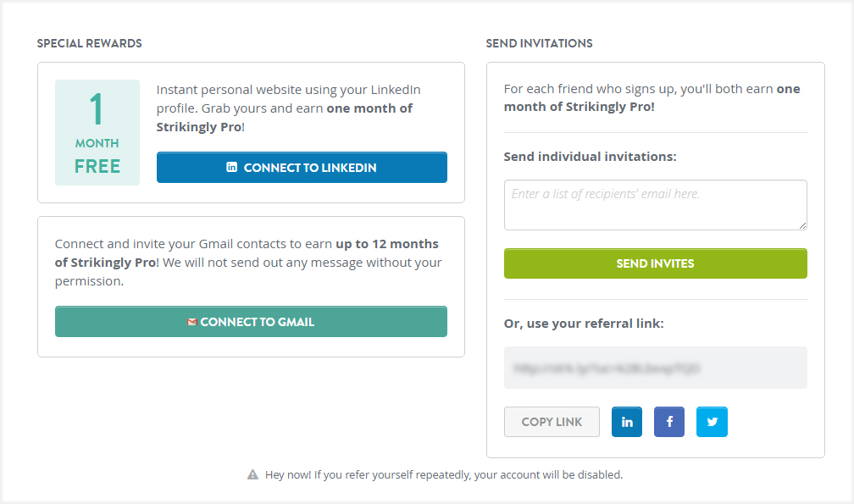The height and width of the screenshot is (504, 854).
Task: Click the self-referral warning message text
Action: (443, 474)
